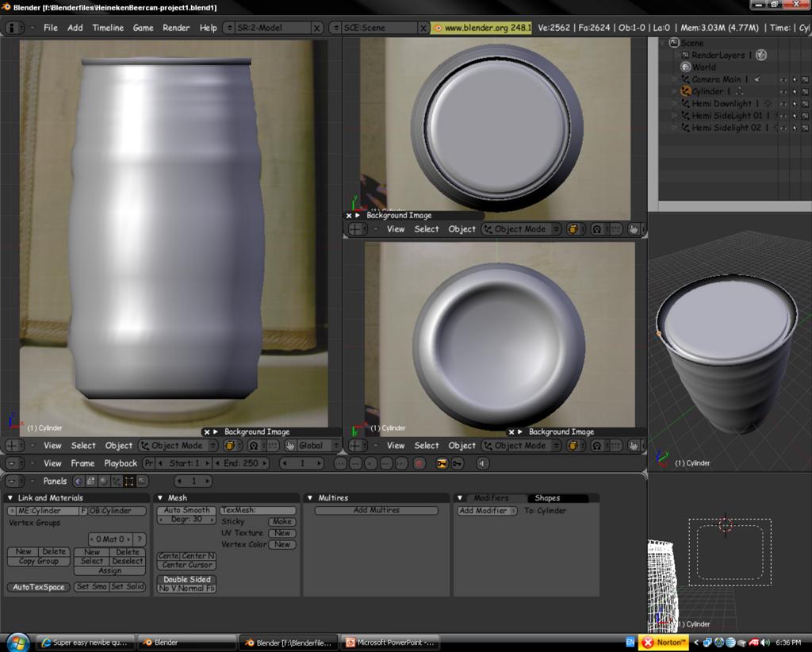Open the File menu
The height and width of the screenshot is (652, 812).
[51, 28]
